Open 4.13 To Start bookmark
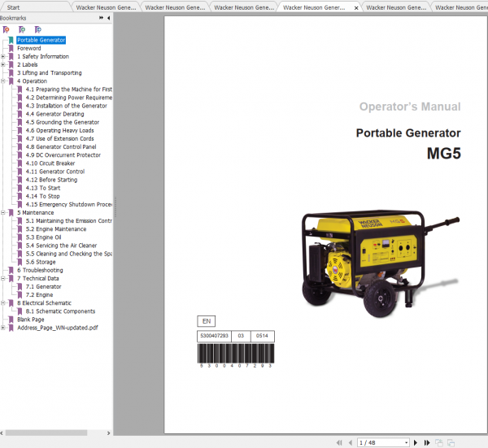The height and width of the screenshot is (448, 488). 43,188
